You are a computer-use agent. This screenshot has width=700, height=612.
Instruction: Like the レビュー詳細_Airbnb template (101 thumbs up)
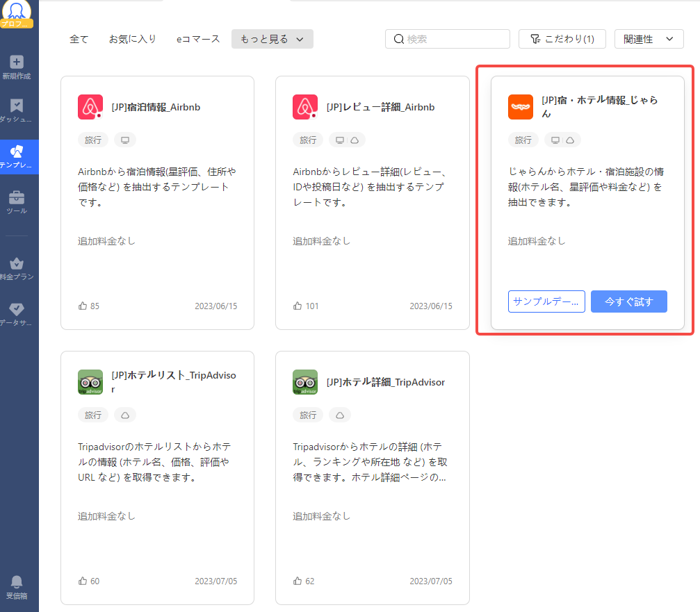pos(298,306)
